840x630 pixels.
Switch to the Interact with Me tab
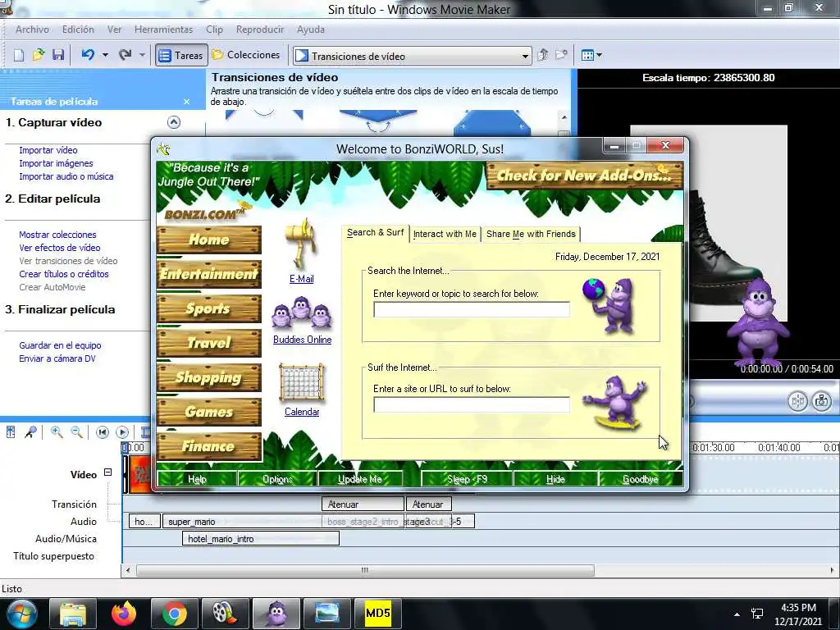(x=445, y=234)
